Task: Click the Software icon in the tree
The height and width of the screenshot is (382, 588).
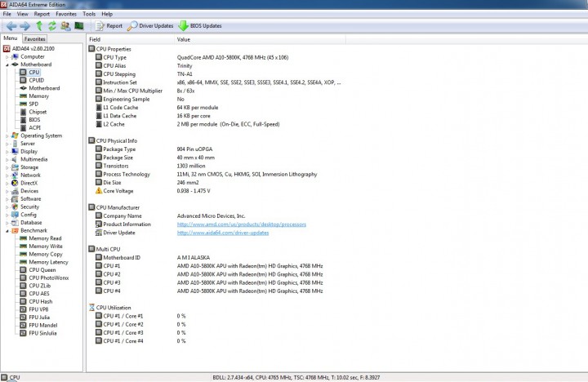Action: click(15, 198)
